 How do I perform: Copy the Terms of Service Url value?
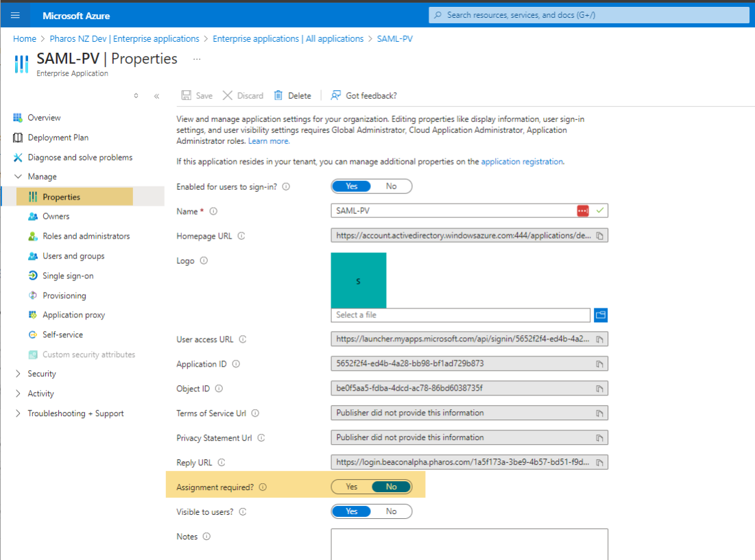599,413
